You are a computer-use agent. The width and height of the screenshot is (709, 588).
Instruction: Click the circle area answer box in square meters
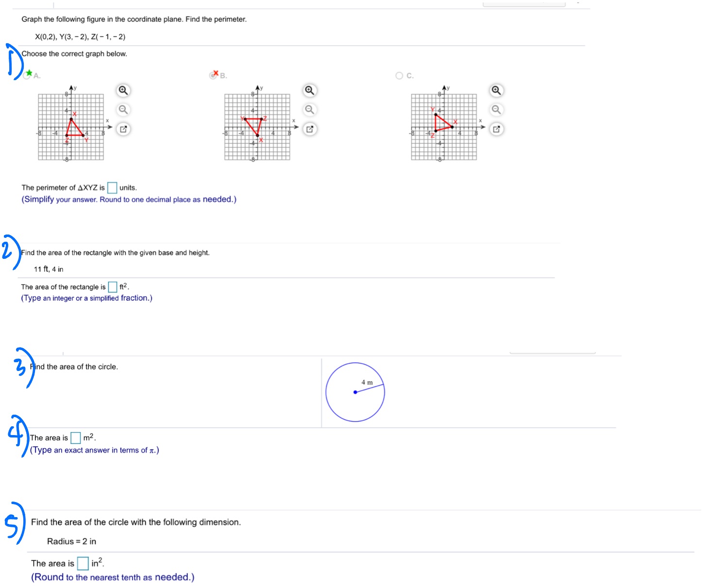click(x=76, y=437)
